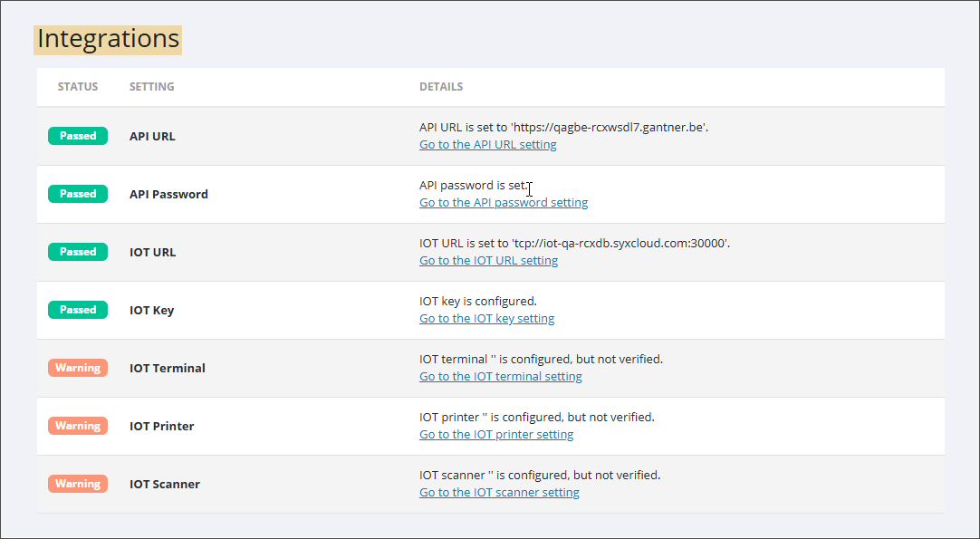Click the Passed badge next to IOT Key
The width and height of the screenshot is (980, 539).
pyautogui.click(x=78, y=310)
